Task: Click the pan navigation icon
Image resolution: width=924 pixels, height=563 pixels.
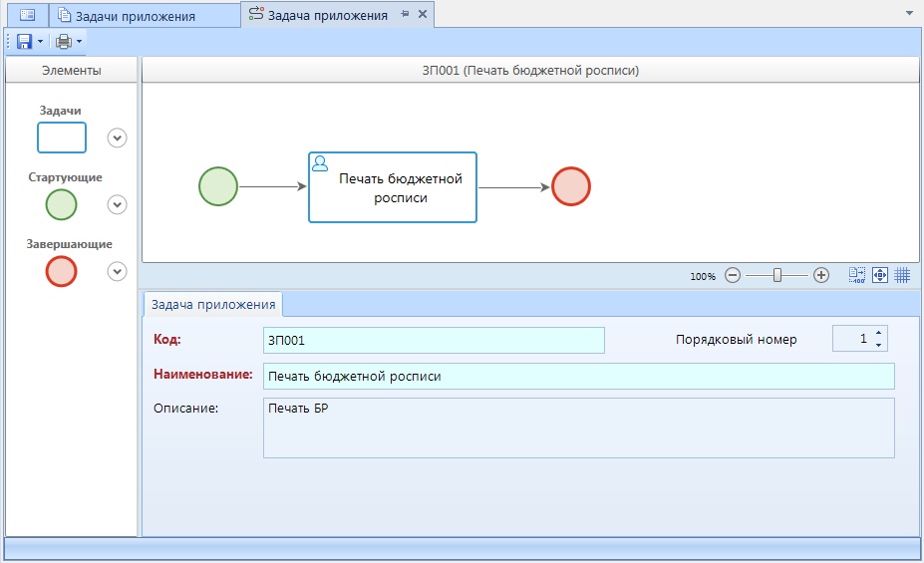Action: pos(880,276)
